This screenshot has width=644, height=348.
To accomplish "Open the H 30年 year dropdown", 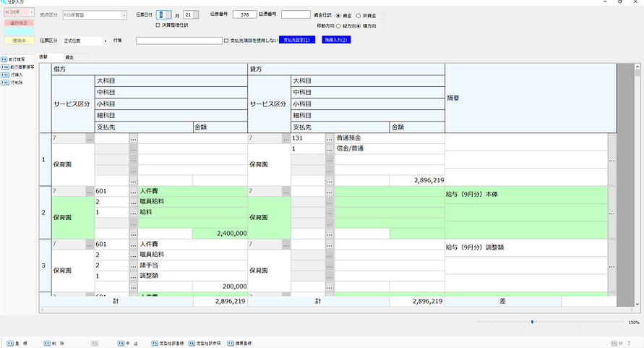I will [32, 12].
